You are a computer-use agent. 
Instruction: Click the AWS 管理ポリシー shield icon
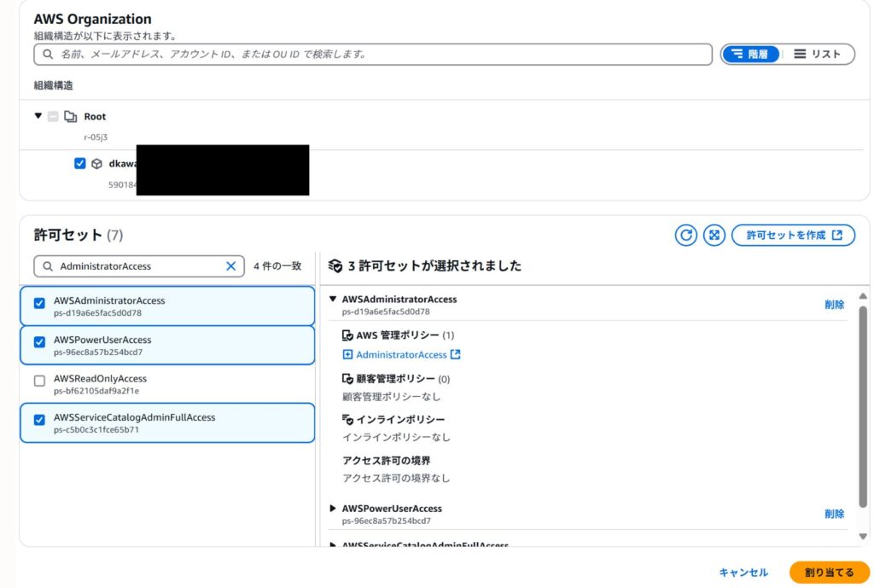(x=347, y=335)
